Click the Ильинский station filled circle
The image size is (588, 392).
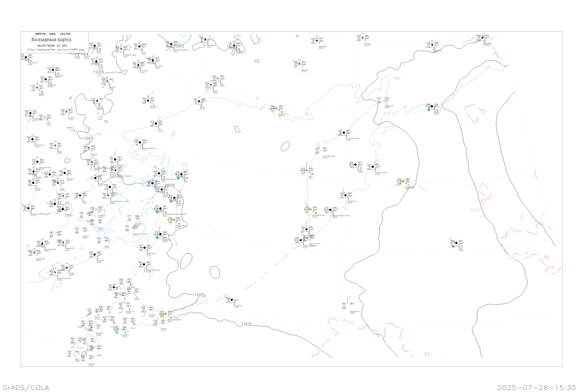pos(144,248)
